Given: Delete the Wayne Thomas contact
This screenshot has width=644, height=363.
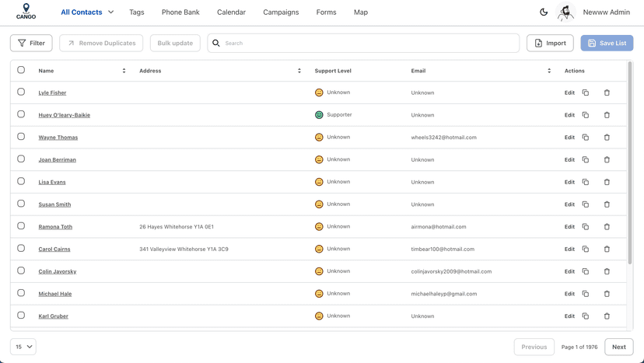Looking at the screenshot, I should click(x=607, y=138).
